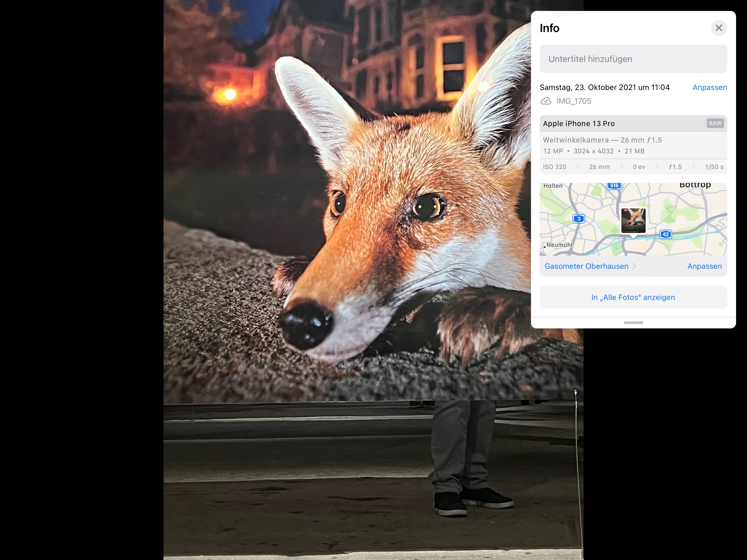
Task: Click the route 42 shield on map
Action: 665,234
